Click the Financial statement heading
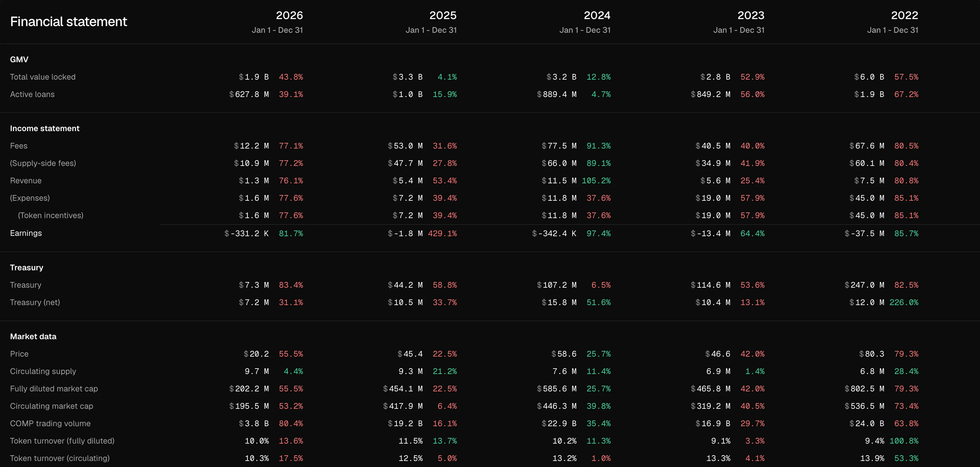 tap(69, 22)
